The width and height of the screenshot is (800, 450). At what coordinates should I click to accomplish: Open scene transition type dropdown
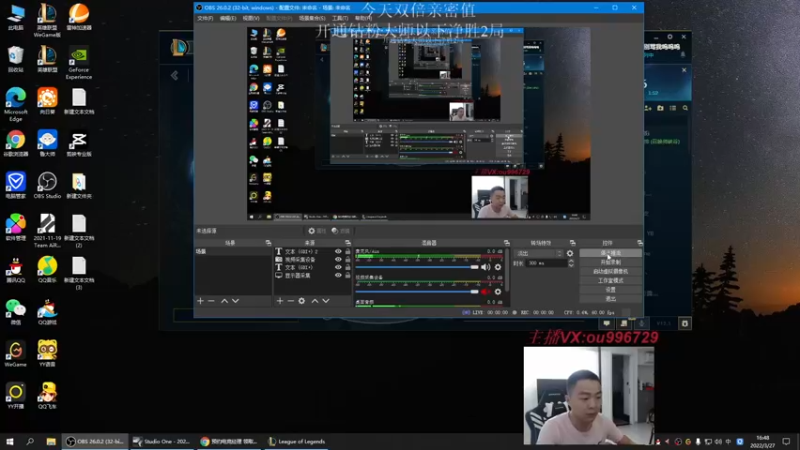point(539,253)
